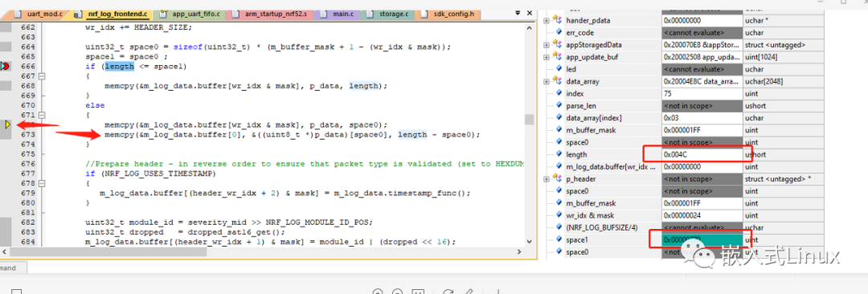Click the uint[1024] type cell
Image resolution: width=868 pixels, height=294 pixels.
784,57
